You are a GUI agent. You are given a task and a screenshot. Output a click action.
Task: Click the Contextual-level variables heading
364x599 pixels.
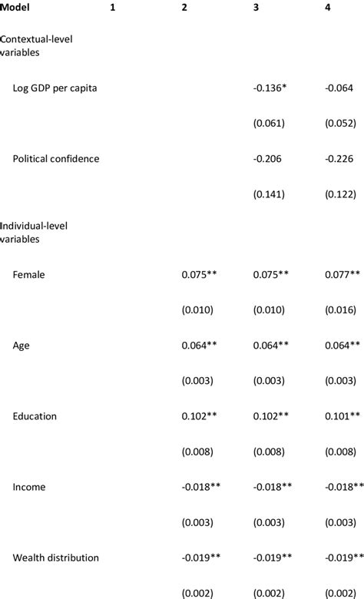click(x=36, y=45)
